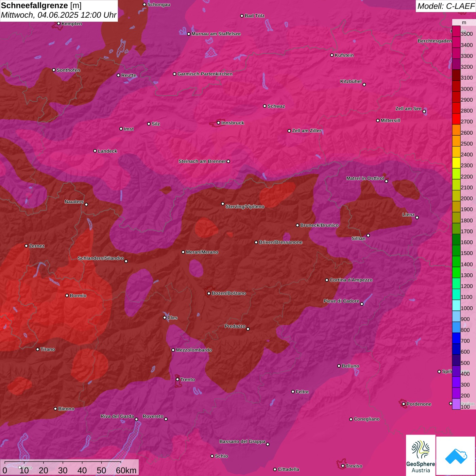Screen dimensions: 476x476
Task: Click the Brixen/Bressanone label
Action: [281, 242]
